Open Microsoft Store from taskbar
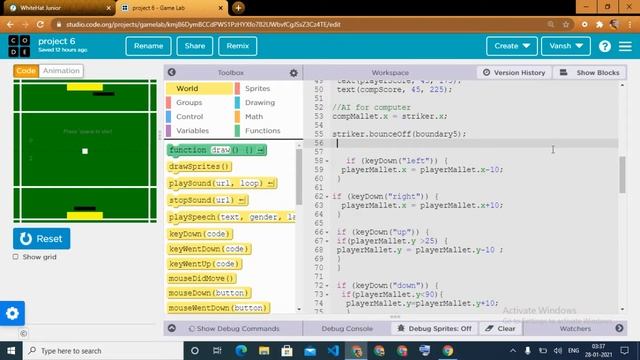Image resolution: width=640 pixels, height=360 pixels. tap(287, 351)
